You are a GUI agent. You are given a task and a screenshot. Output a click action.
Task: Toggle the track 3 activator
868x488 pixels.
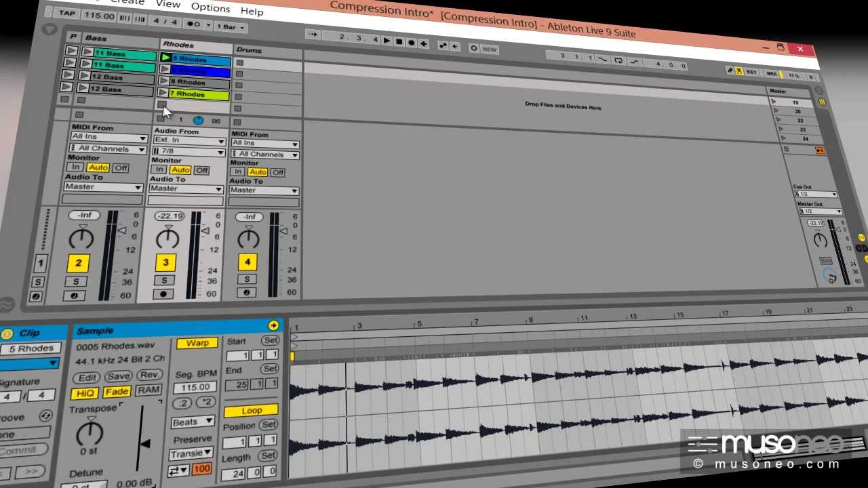[165, 262]
